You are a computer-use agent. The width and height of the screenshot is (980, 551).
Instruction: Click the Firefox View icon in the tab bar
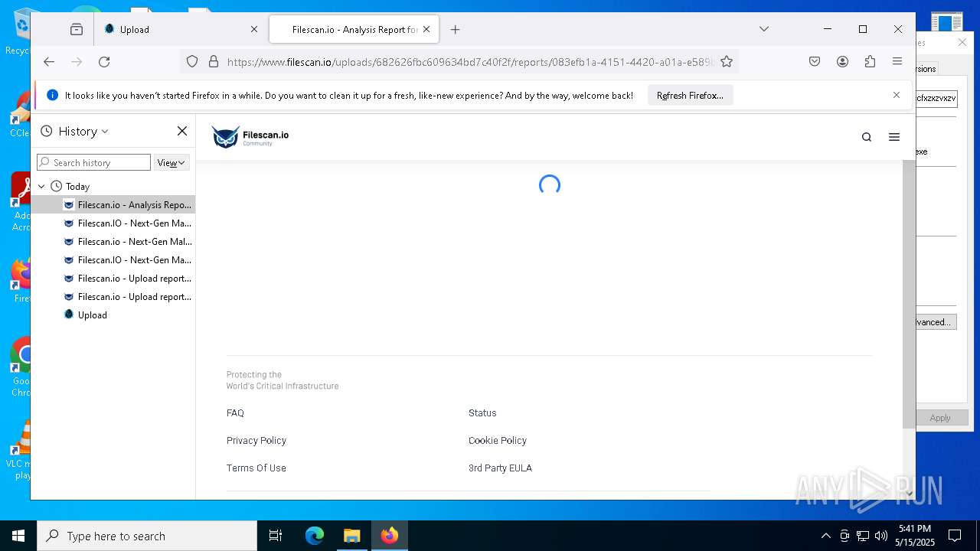(x=77, y=29)
